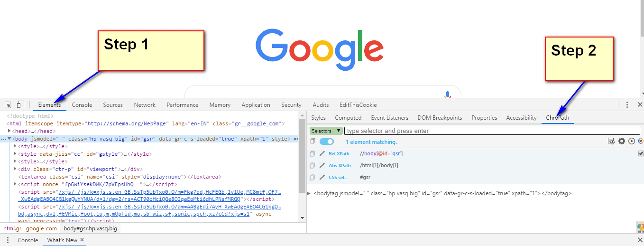This screenshot has height=246, width=644.
Task: Click ChroPath circular target icon
Action: pos(632,141)
